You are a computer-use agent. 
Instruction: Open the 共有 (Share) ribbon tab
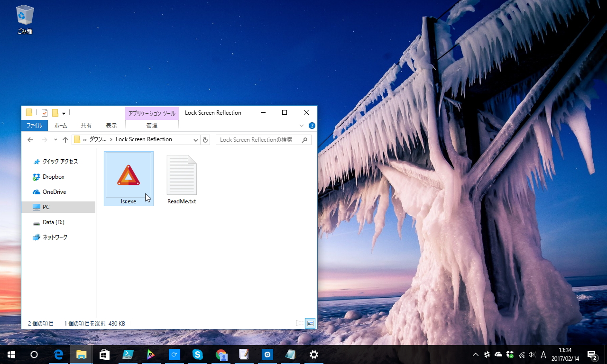pyautogui.click(x=86, y=126)
